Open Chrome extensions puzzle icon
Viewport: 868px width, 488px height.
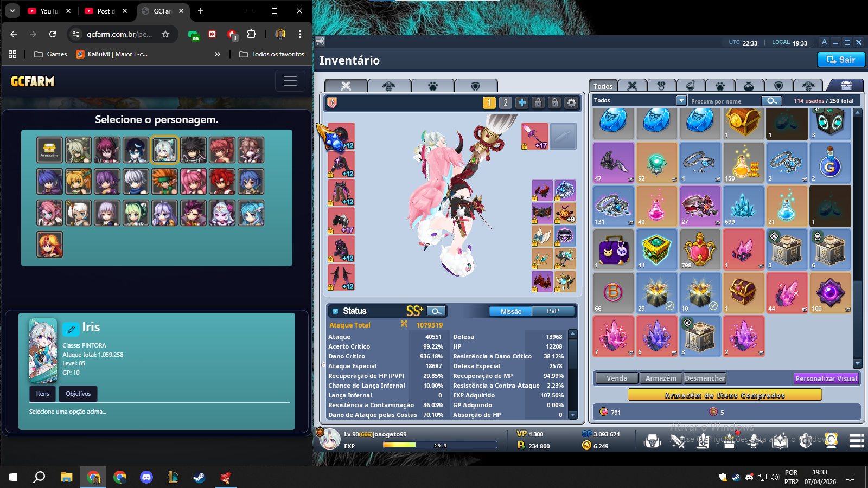tap(251, 34)
